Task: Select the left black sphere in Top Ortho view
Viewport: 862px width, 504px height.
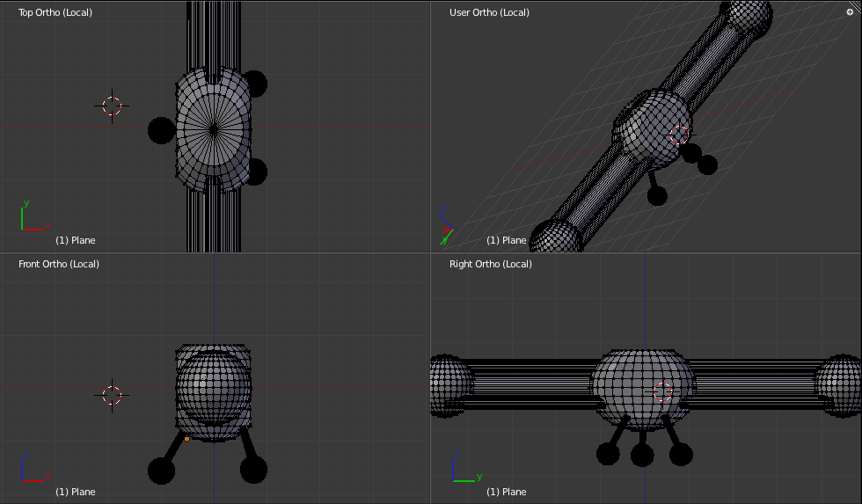Action: click(x=161, y=130)
